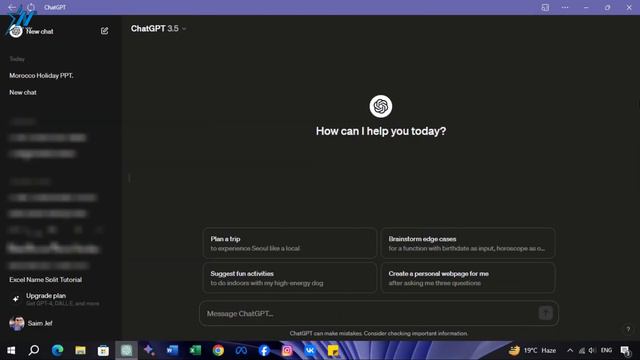Open Microsoft Store from the taskbar

click(103, 350)
